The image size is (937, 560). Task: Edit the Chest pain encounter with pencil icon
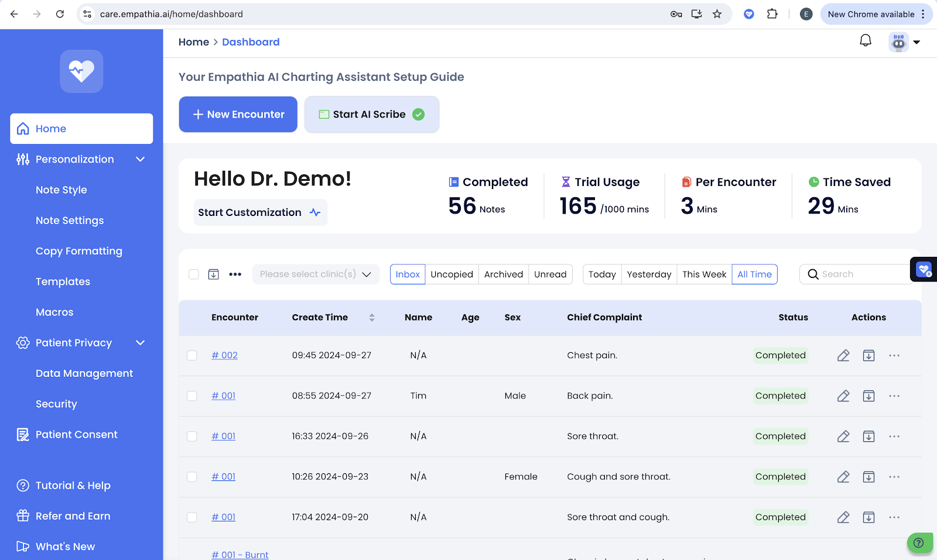pyautogui.click(x=843, y=355)
